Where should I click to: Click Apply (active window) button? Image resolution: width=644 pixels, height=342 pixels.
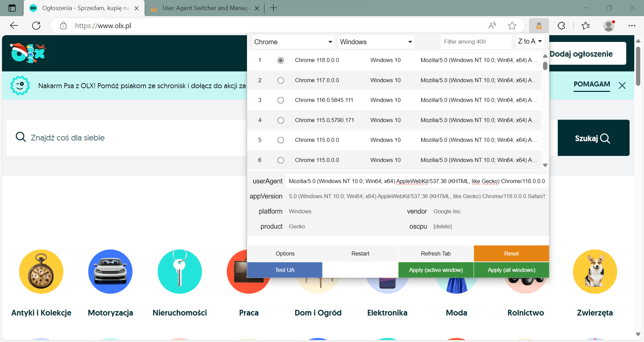click(x=436, y=270)
